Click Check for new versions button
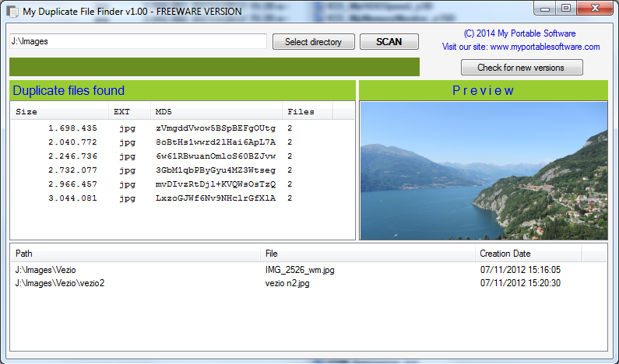The width and height of the screenshot is (619, 364). click(x=521, y=68)
